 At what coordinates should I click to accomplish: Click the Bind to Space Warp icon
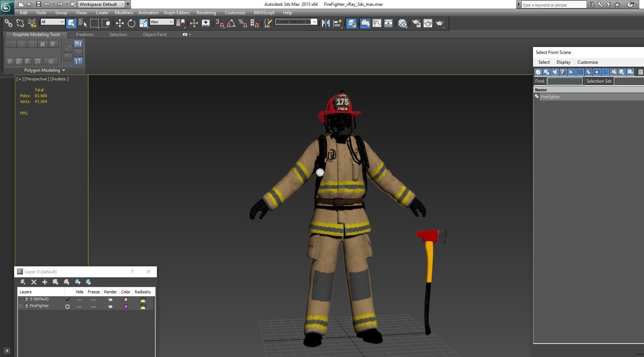32,23
